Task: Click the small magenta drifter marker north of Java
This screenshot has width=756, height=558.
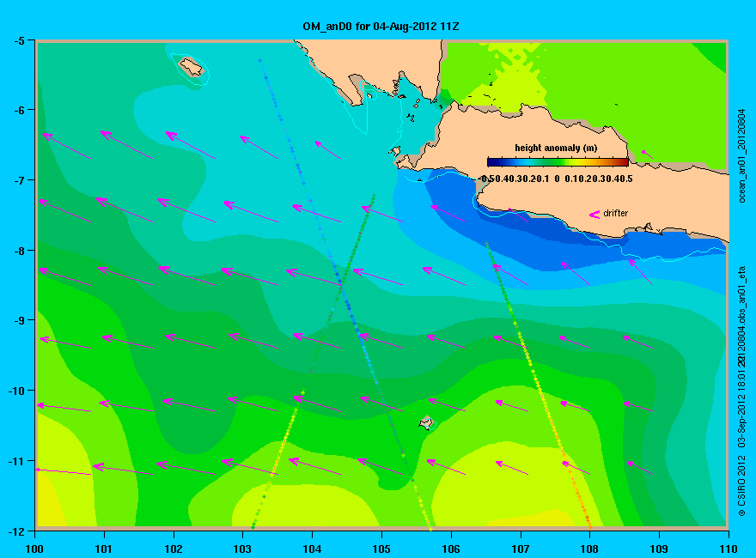Action: pyautogui.click(x=648, y=155)
